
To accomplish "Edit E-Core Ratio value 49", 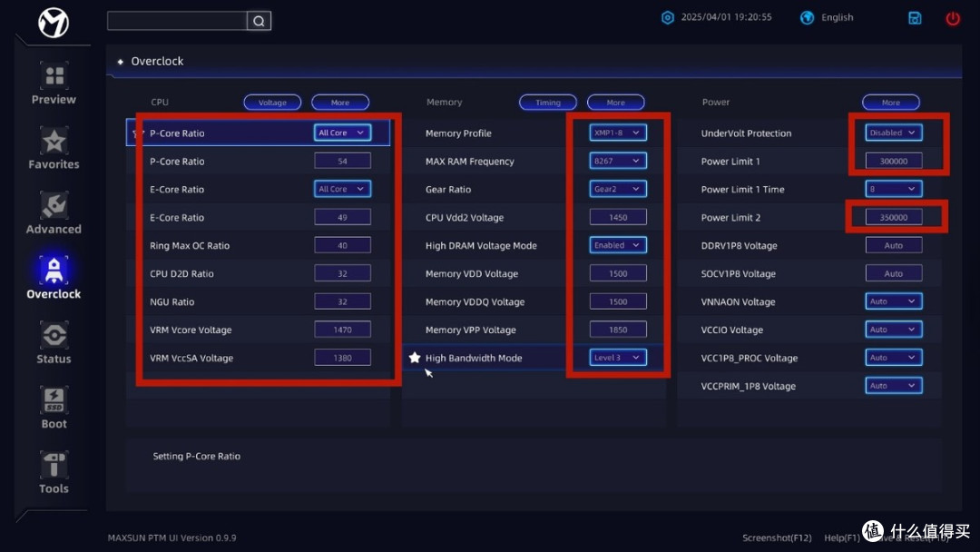I will pyautogui.click(x=342, y=217).
